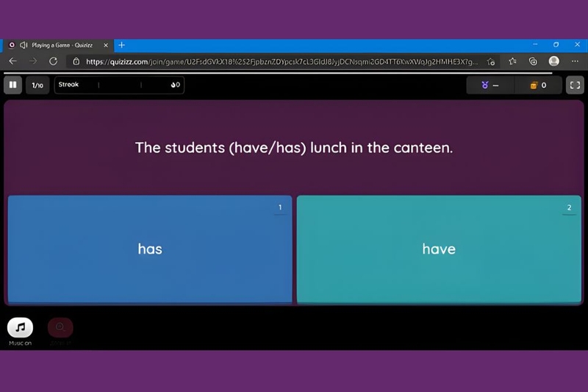
Task: Choose the answer "have"
Action: pyautogui.click(x=439, y=249)
